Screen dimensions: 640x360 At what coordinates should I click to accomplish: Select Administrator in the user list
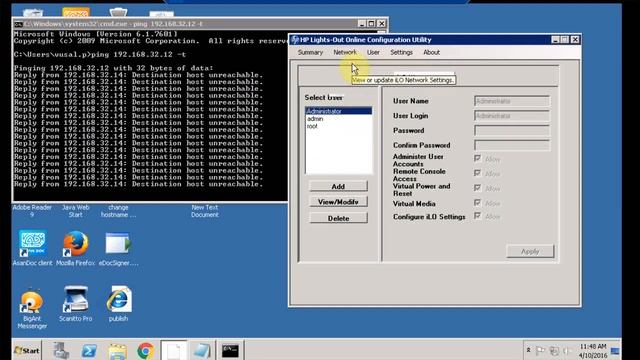click(338, 111)
